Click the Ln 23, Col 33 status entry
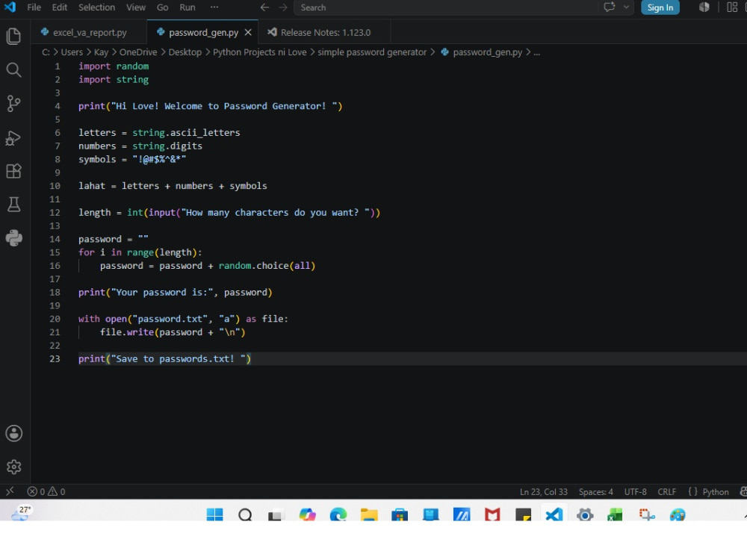Viewport: 747px width, 560px height. pyautogui.click(x=544, y=491)
